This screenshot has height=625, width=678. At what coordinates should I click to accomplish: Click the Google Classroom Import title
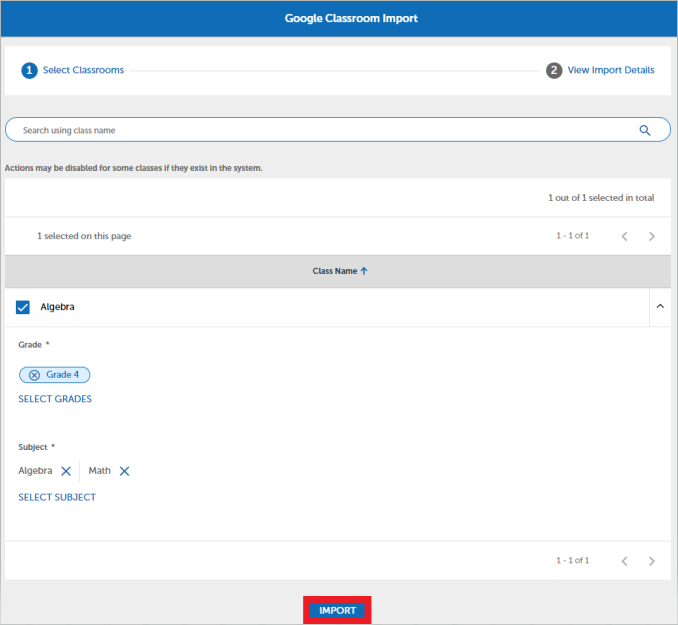(351, 18)
